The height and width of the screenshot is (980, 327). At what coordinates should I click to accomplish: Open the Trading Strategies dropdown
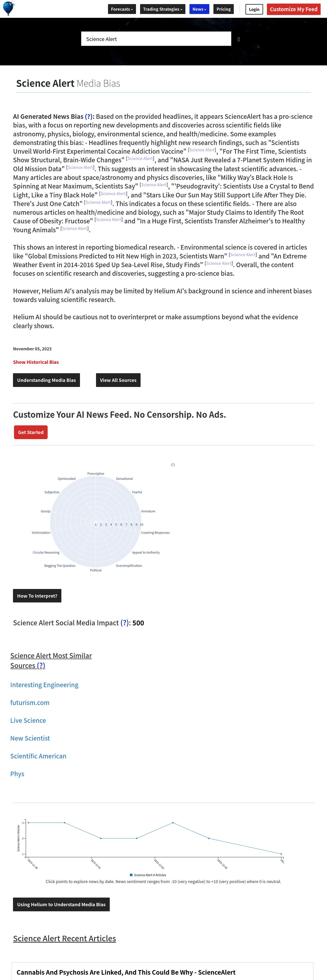[162, 9]
